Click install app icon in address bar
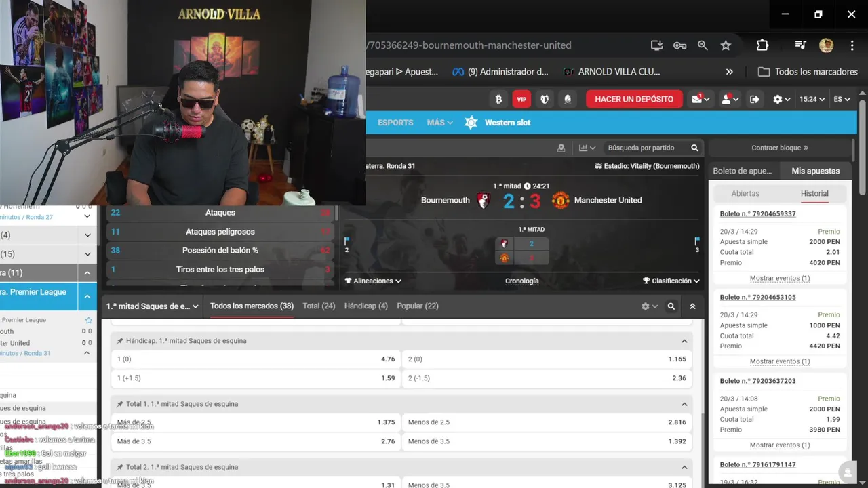 tap(656, 45)
